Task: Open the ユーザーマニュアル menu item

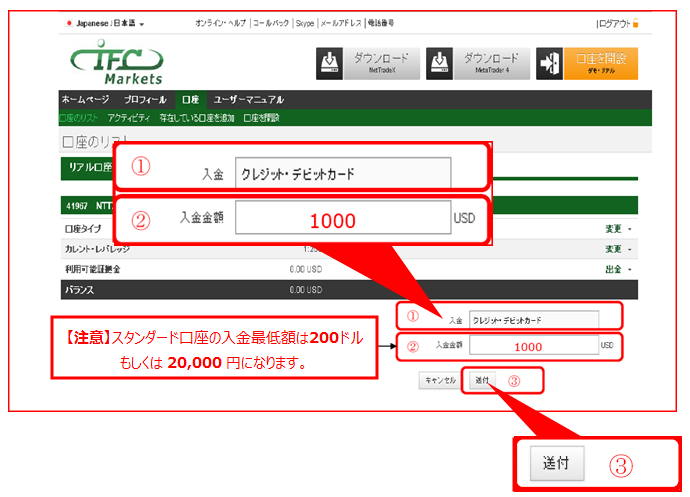Action: pos(249,100)
